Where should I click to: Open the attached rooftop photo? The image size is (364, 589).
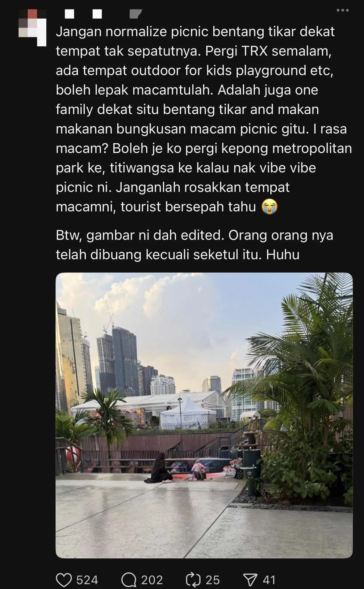[x=204, y=415]
